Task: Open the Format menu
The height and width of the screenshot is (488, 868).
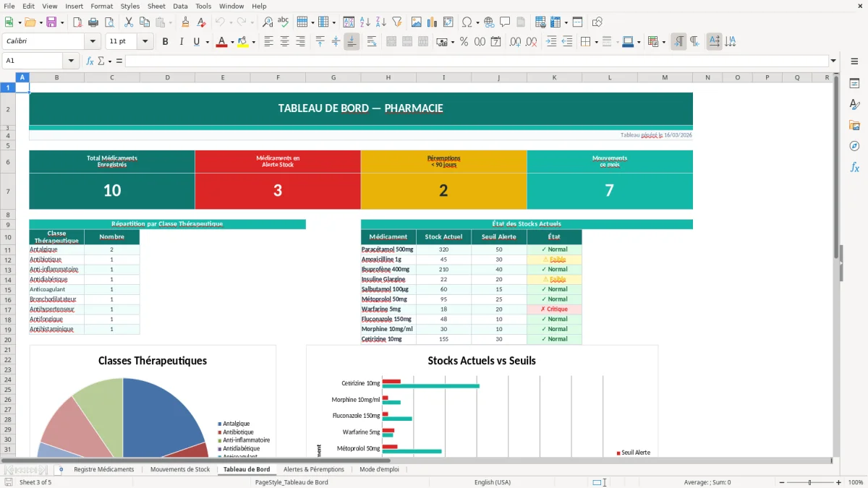Action: [x=101, y=6]
